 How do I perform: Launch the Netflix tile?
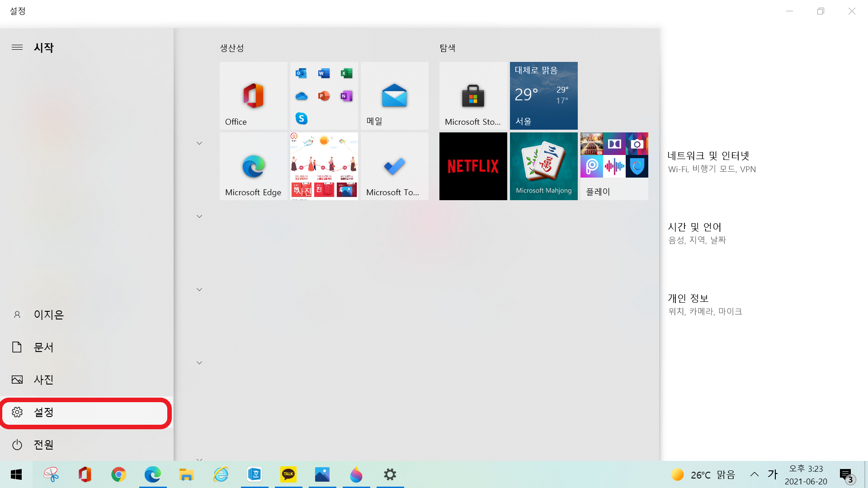click(473, 166)
